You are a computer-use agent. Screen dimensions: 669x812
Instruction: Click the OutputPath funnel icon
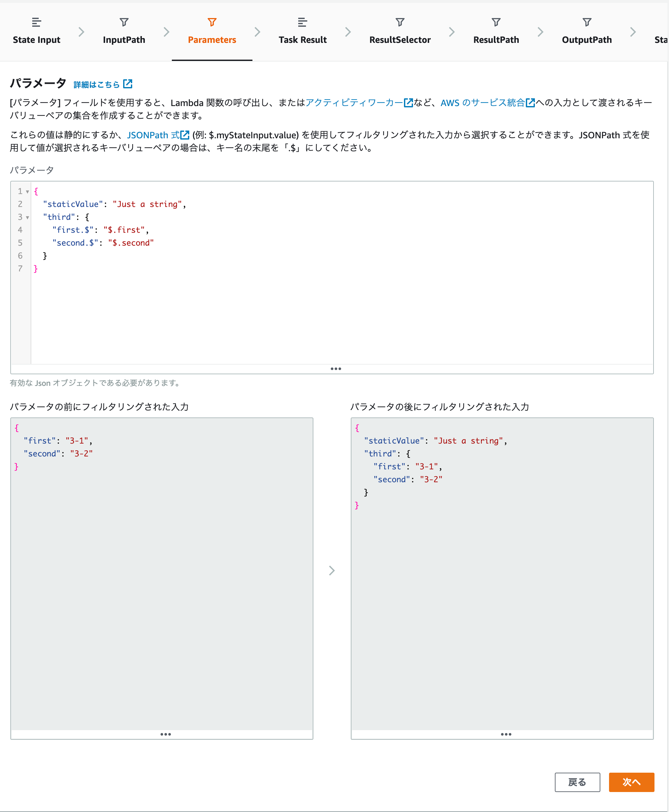[x=586, y=22]
